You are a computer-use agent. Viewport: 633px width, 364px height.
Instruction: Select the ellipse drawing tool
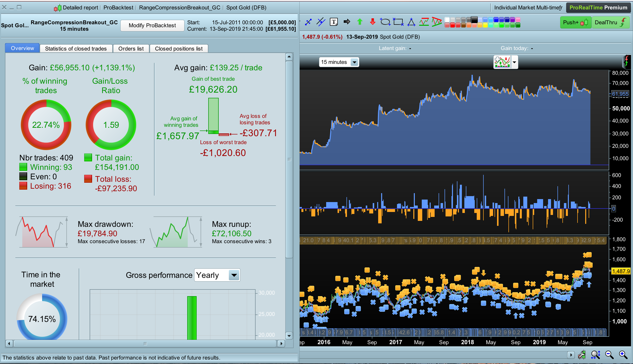[385, 22]
